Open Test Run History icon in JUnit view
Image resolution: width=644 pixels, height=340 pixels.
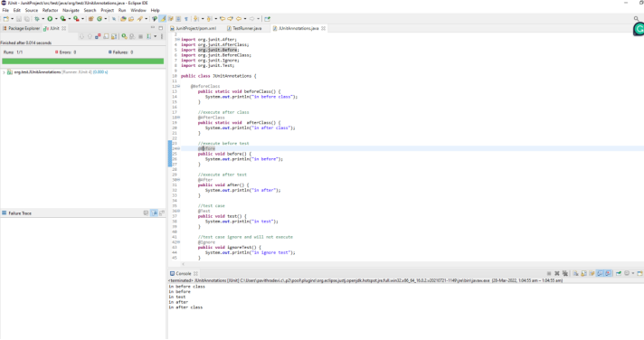click(148, 36)
